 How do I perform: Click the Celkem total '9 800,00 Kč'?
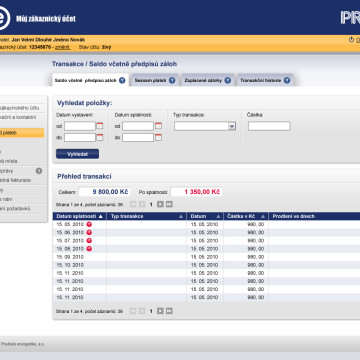click(110, 192)
